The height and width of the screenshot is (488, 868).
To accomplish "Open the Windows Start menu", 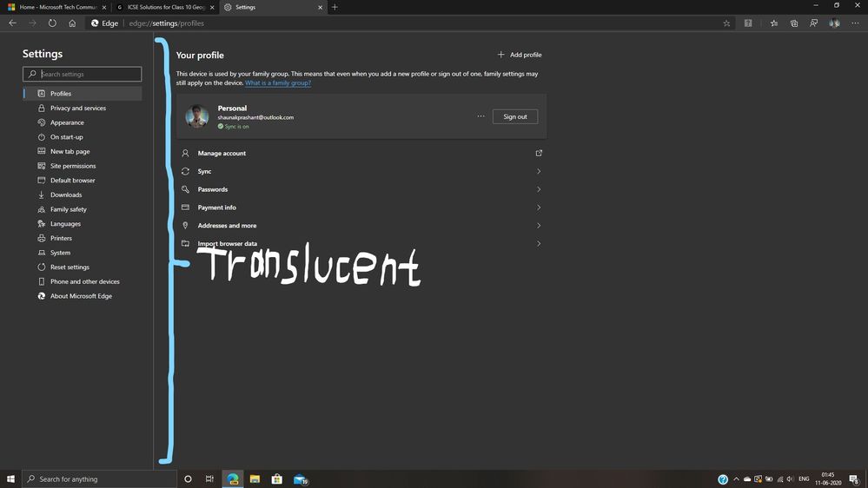I will coord(10,479).
